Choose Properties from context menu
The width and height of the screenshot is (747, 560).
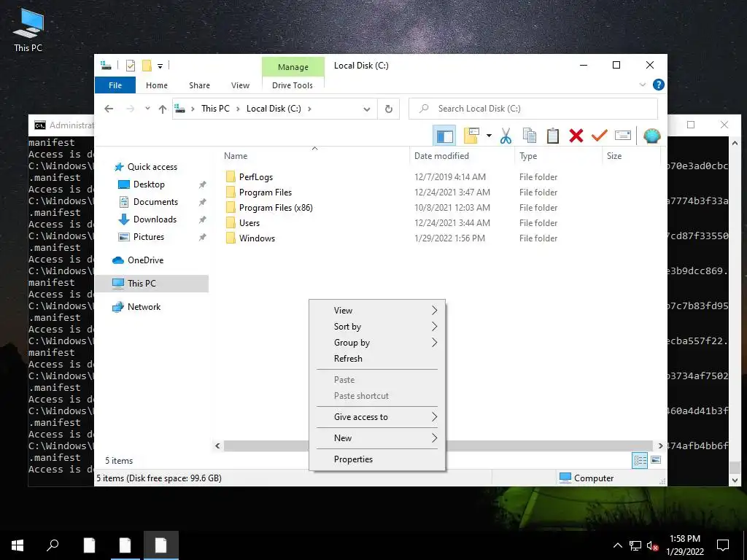coord(377,459)
